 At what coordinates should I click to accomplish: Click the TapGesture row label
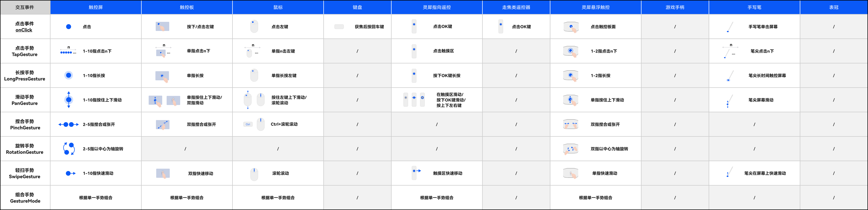24,51
